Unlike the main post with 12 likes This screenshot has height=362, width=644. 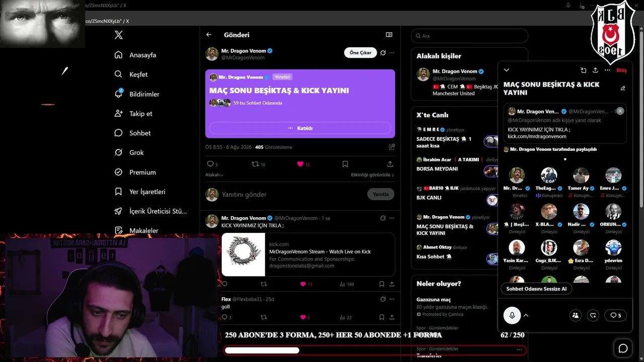point(303,164)
